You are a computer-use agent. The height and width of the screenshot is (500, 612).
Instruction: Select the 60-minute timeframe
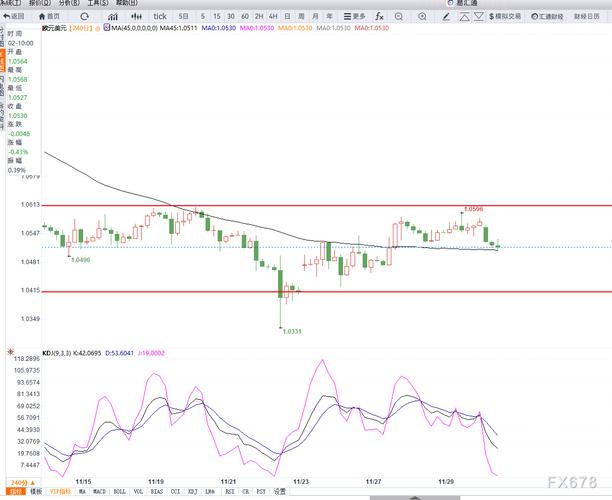pos(245,16)
